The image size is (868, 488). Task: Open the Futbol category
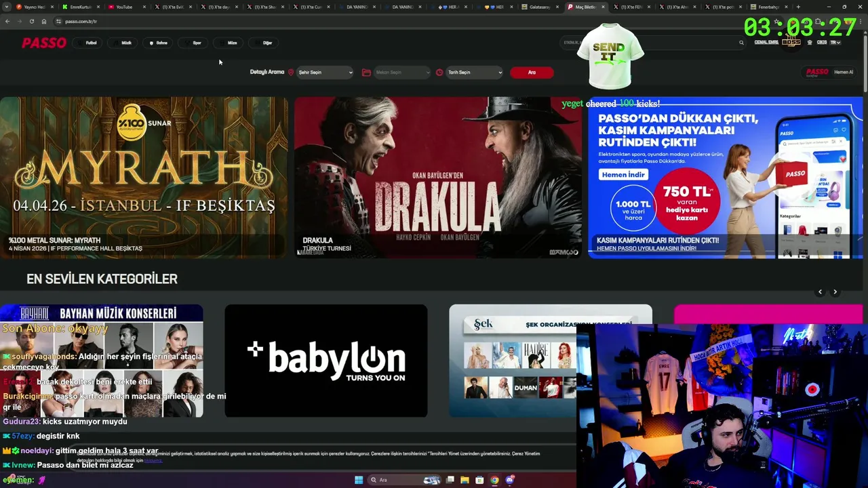coord(88,43)
